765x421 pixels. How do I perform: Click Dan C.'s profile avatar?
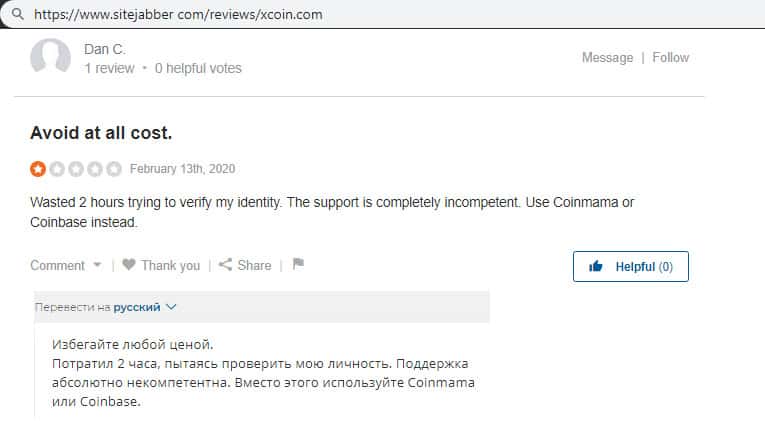(x=51, y=58)
